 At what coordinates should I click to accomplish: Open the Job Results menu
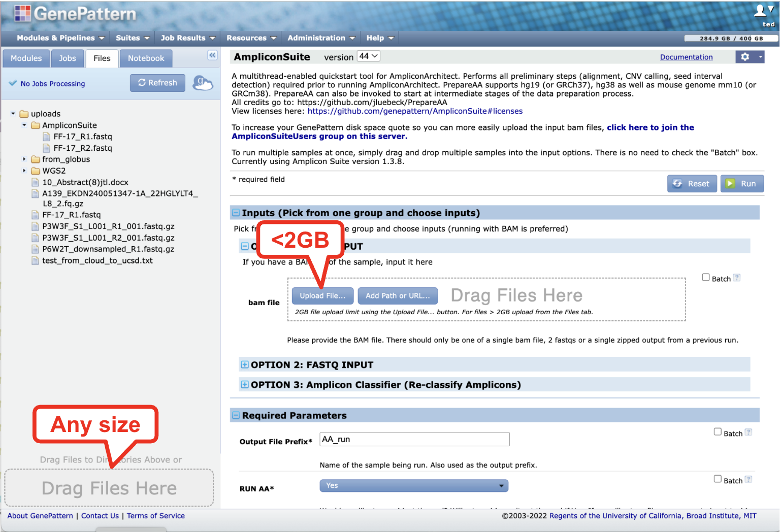188,38
